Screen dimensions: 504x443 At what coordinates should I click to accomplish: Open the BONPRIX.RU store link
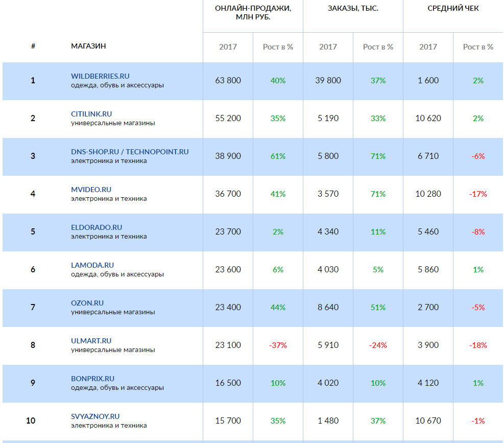[x=92, y=379]
